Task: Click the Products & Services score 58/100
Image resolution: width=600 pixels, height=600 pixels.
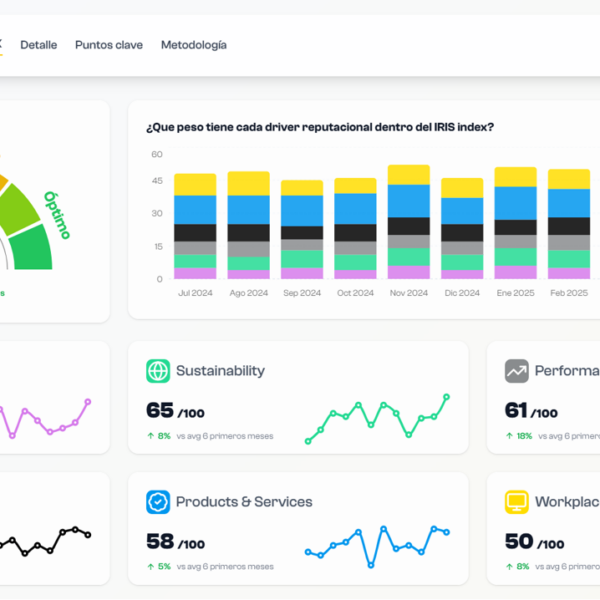Action: click(x=175, y=542)
